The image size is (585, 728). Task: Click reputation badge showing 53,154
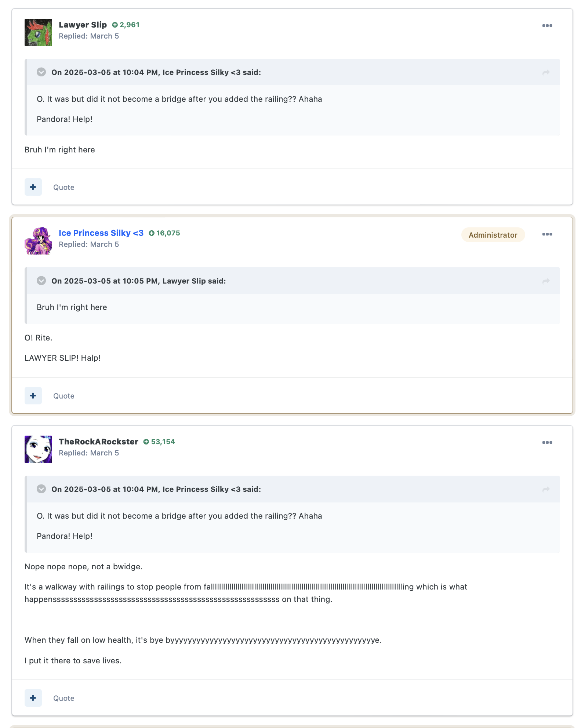click(159, 442)
